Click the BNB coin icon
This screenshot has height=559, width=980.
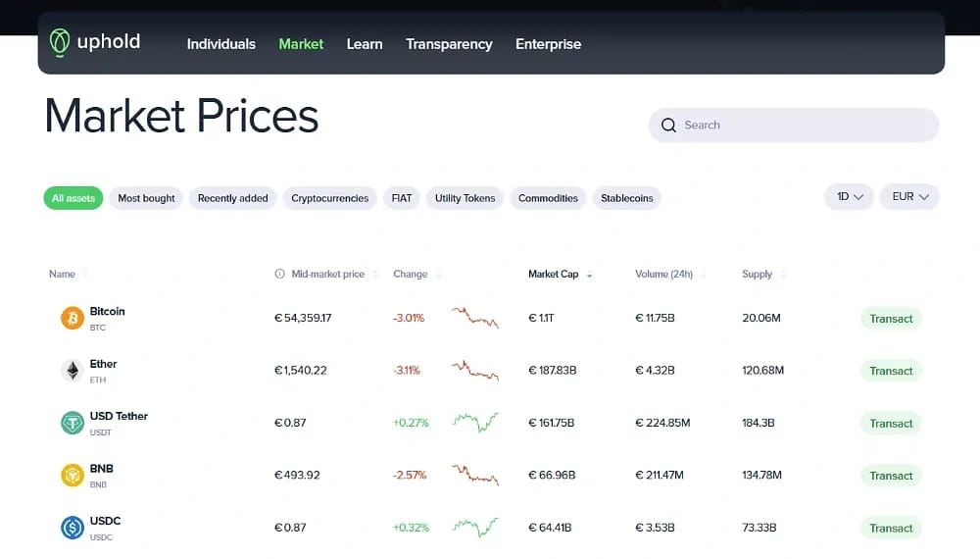tap(73, 476)
